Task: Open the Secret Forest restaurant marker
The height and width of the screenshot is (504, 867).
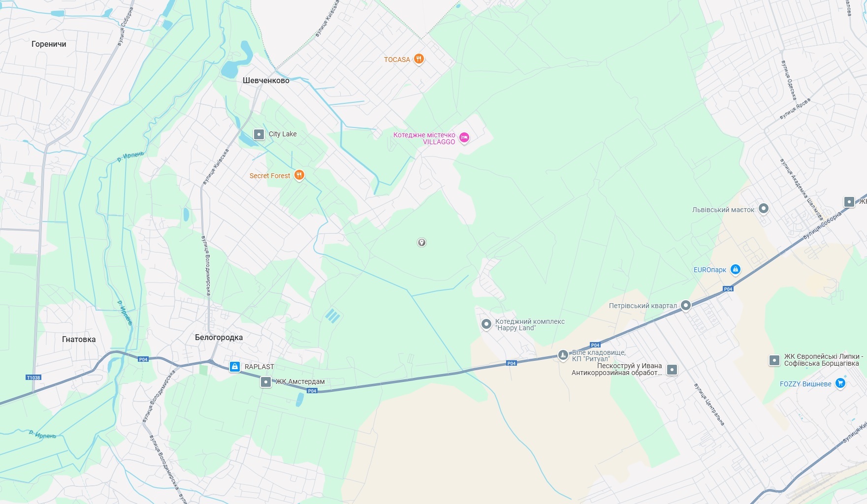Action: (x=299, y=175)
